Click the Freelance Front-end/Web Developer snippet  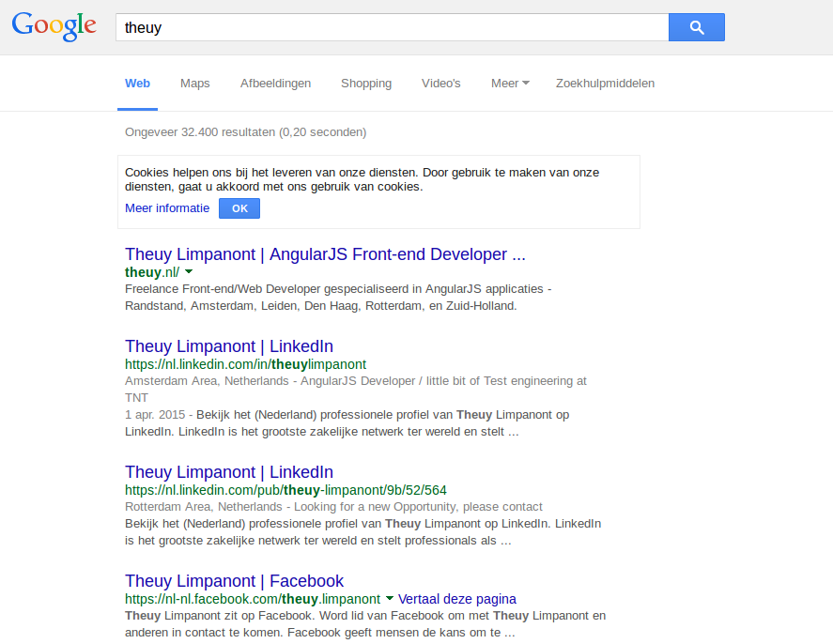pyautogui.click(x=338, y=298)
